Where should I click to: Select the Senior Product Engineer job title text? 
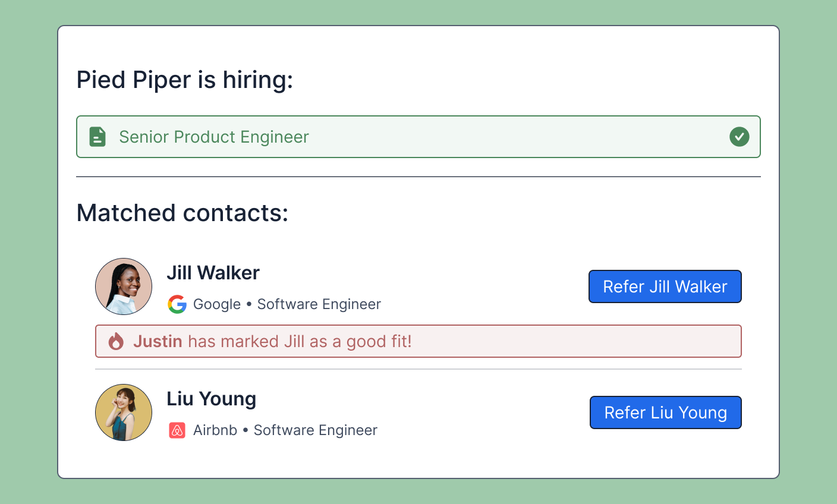(x=214, y=137)
